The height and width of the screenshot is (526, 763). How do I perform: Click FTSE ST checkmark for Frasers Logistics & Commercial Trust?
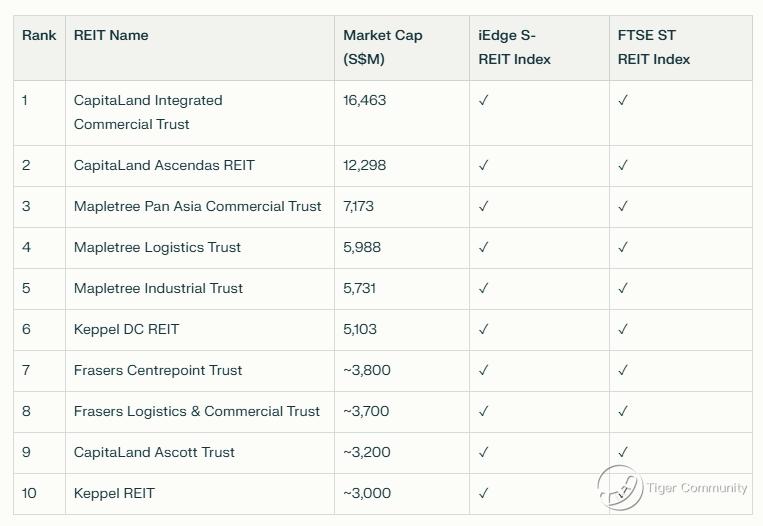coord(623,412)
